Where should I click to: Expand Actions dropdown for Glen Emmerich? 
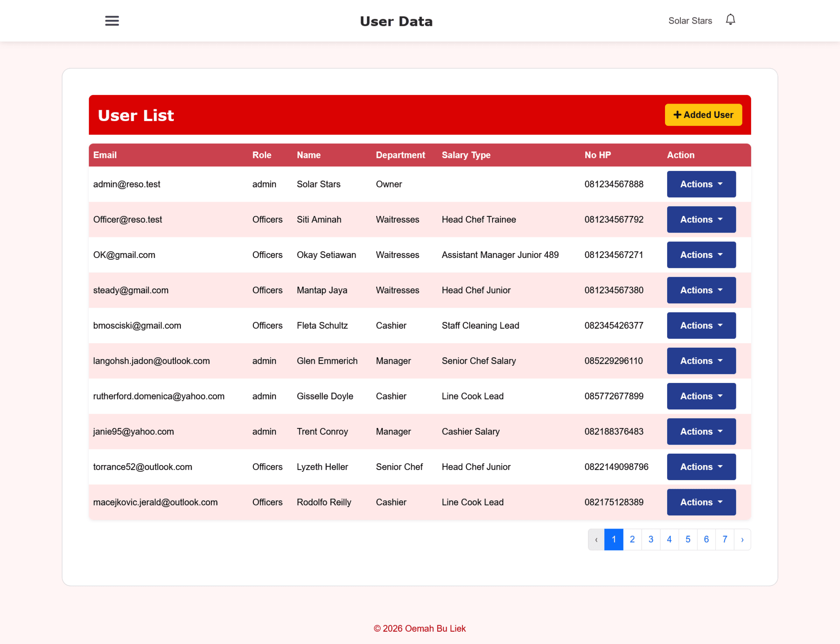[701, 361]
